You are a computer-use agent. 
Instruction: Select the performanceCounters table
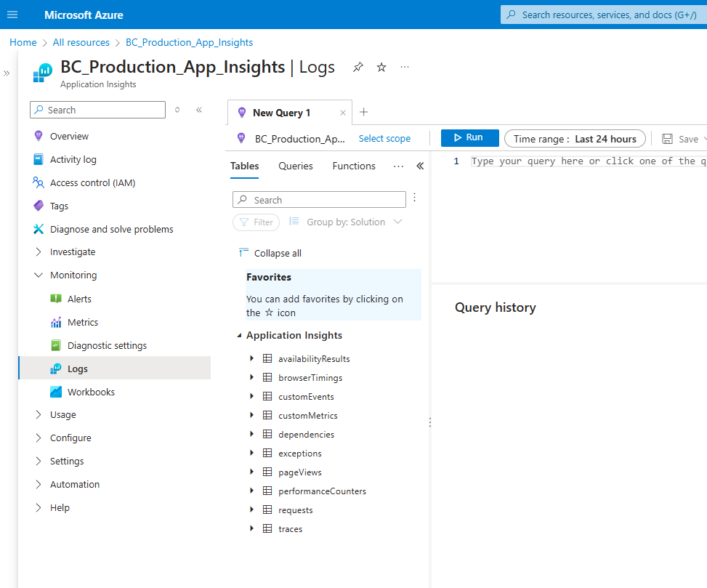point(322,491)
